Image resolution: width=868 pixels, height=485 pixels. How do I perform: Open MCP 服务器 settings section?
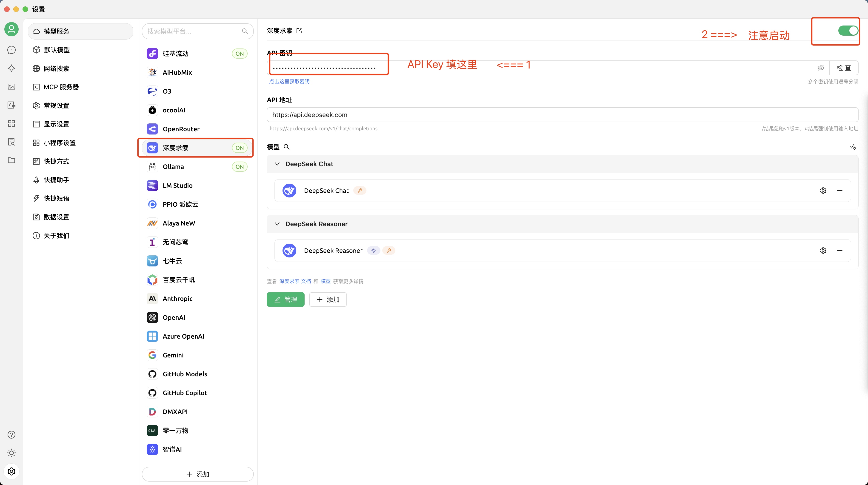click(x=80, y=87)
